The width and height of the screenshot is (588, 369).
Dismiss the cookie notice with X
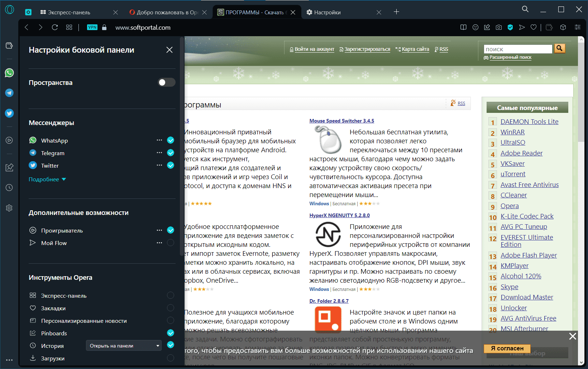click(x=573, y=336)
